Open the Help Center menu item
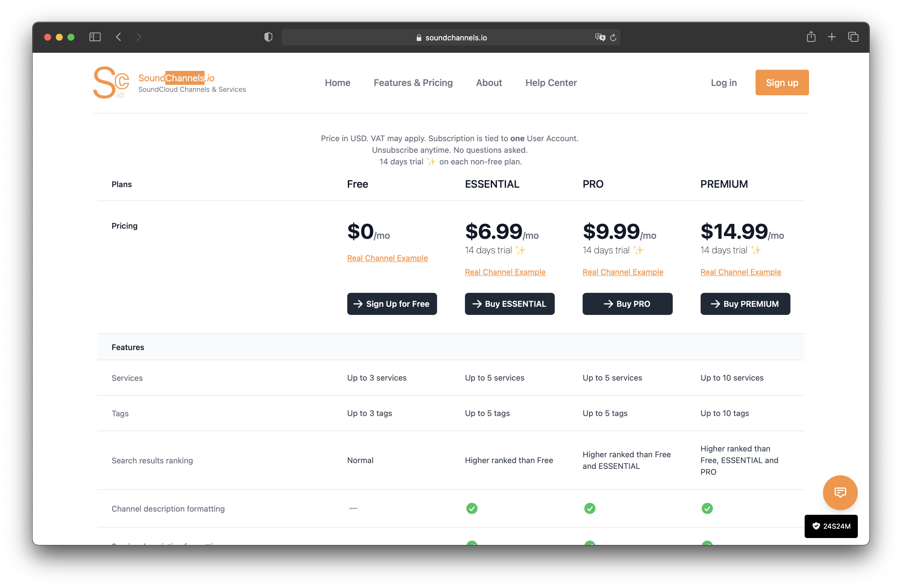The width and height of the screenshot is (902, 588). point(551,83)
